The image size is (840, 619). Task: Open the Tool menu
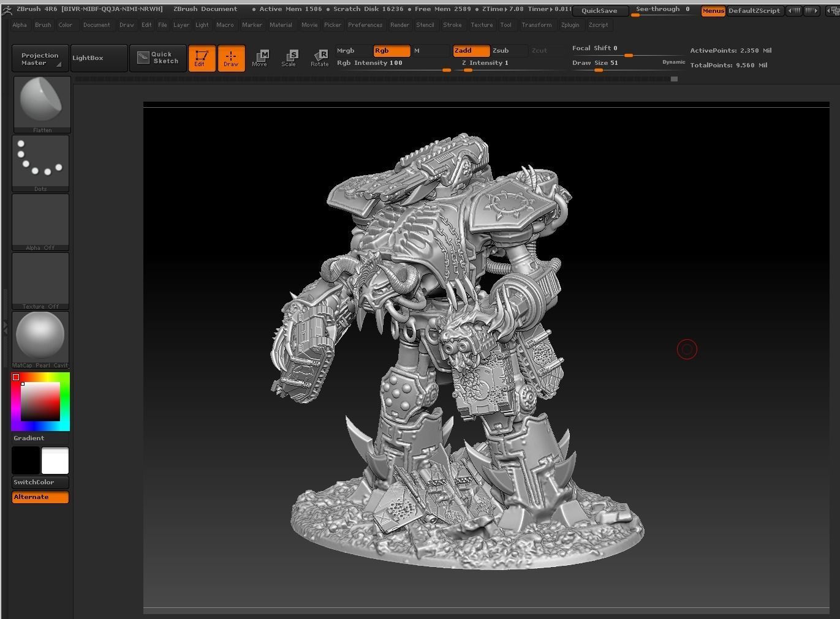505,25
